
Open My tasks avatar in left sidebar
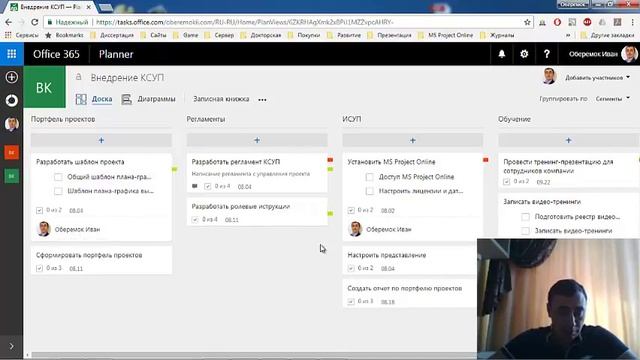pyautogui.click(x=11, y=124)
